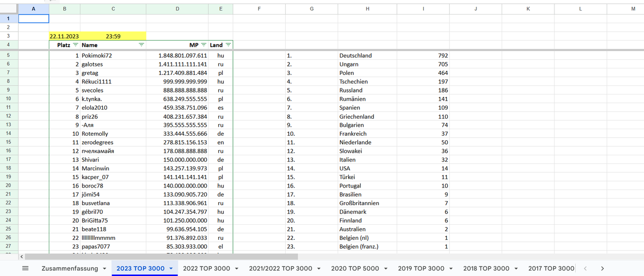644x276 pixels.
Task: Click the count value 464
Action: click(423, 73)
